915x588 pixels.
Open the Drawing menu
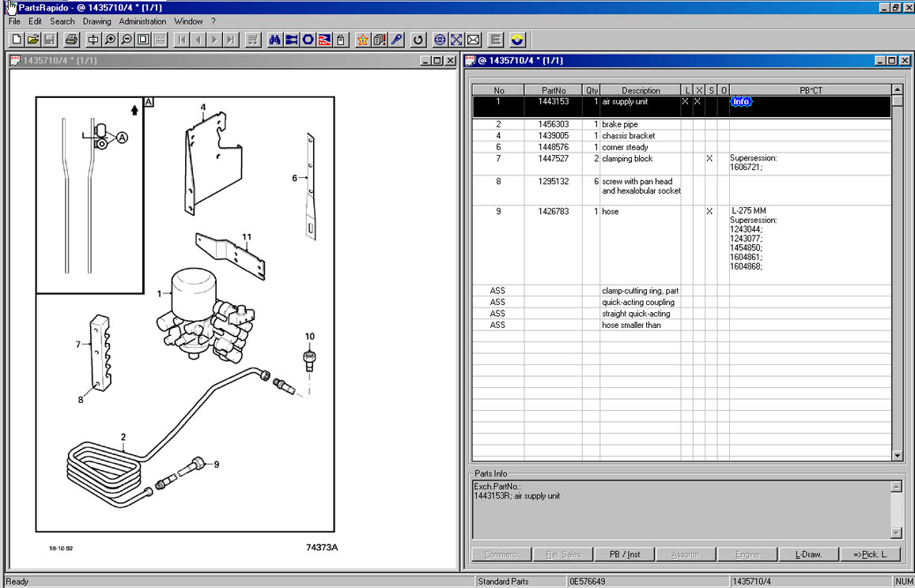97,21
